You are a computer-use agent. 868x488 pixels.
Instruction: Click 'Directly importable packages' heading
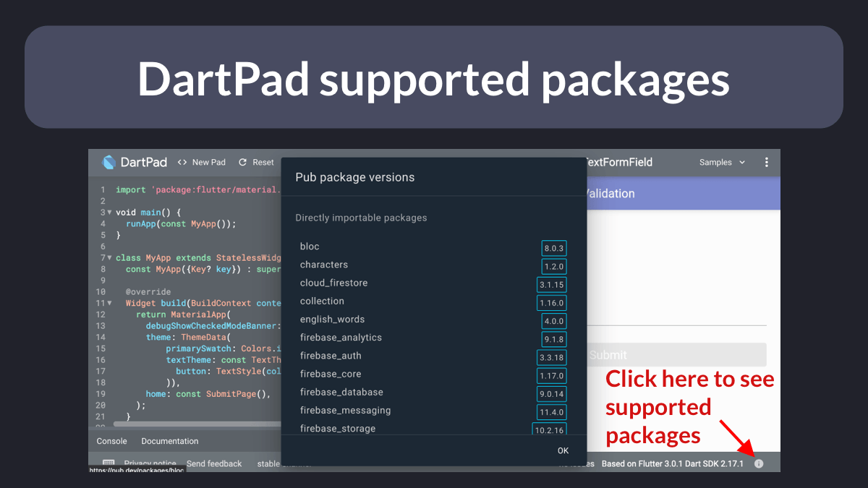tap(361, 218)
